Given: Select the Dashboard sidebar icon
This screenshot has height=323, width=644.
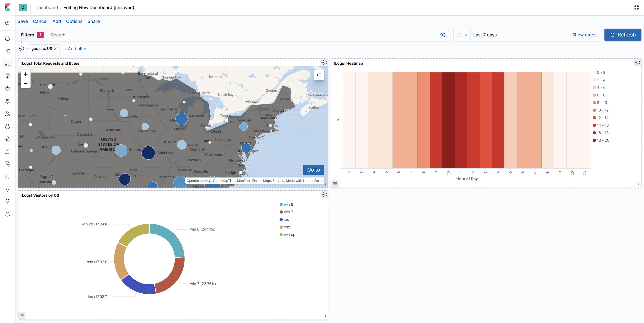Looking at the screenshot, I should tap(8, 64).
